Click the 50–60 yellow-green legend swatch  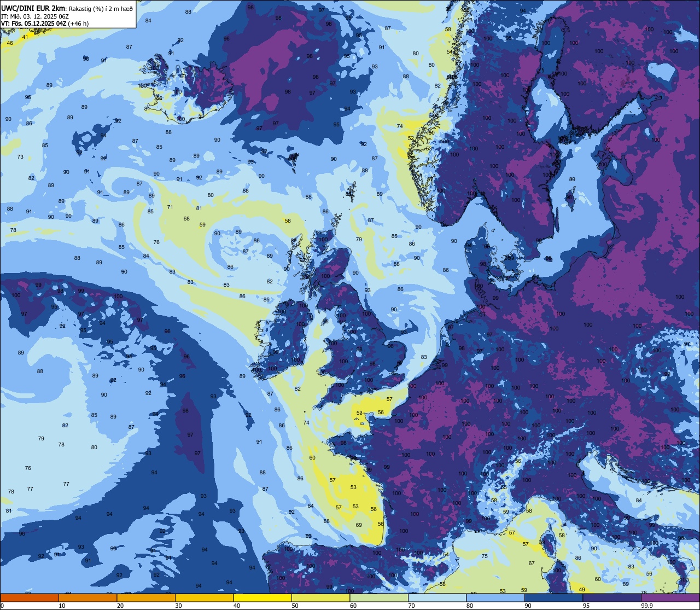320,598
